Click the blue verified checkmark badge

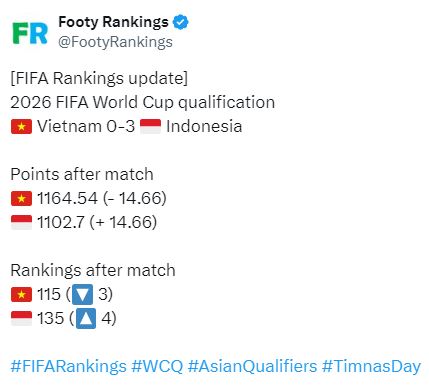pyautogui.click(x=181, y=22)
